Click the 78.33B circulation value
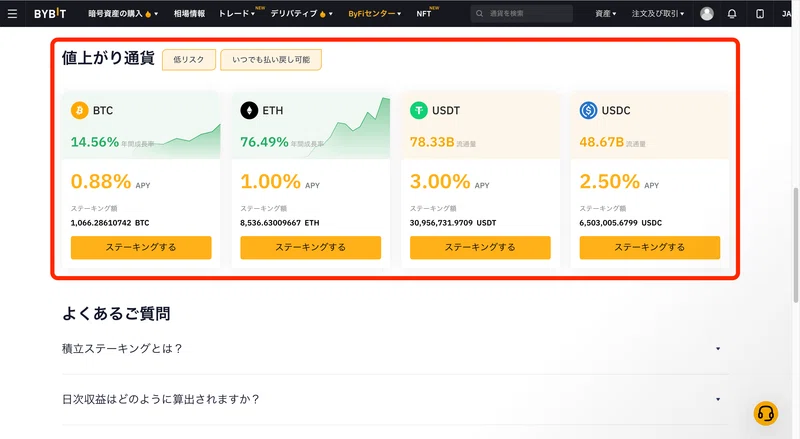Screen dimensions: 800x439 coord(432,142)
